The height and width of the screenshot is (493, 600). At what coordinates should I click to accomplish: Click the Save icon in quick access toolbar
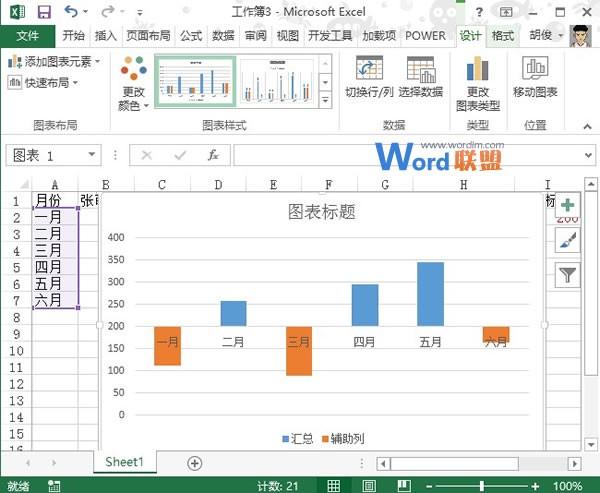(44, 12)
